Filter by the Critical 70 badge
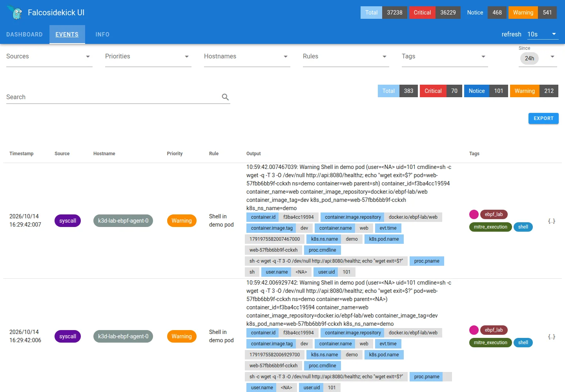Viewport: 565px width, 392px height. pos(441,91)
